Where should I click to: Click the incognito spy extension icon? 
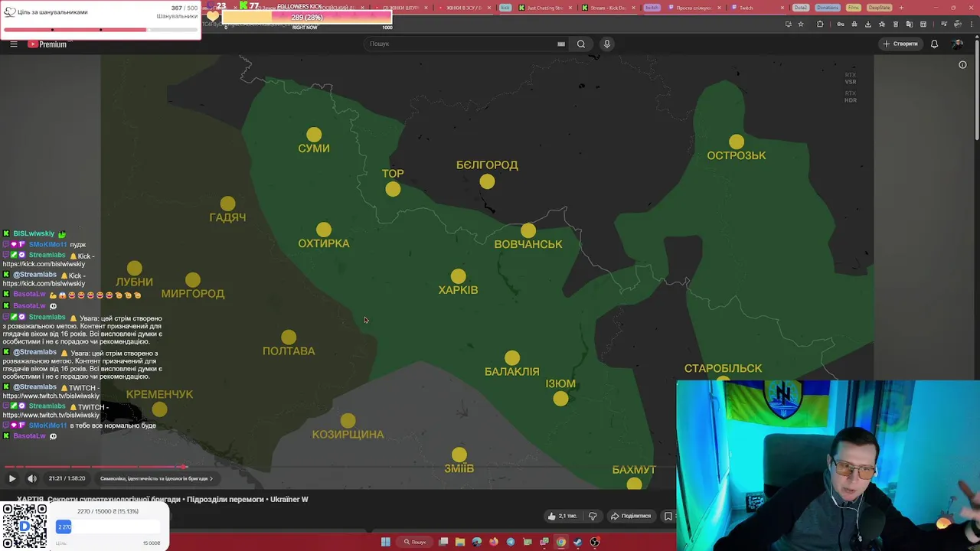854,24
